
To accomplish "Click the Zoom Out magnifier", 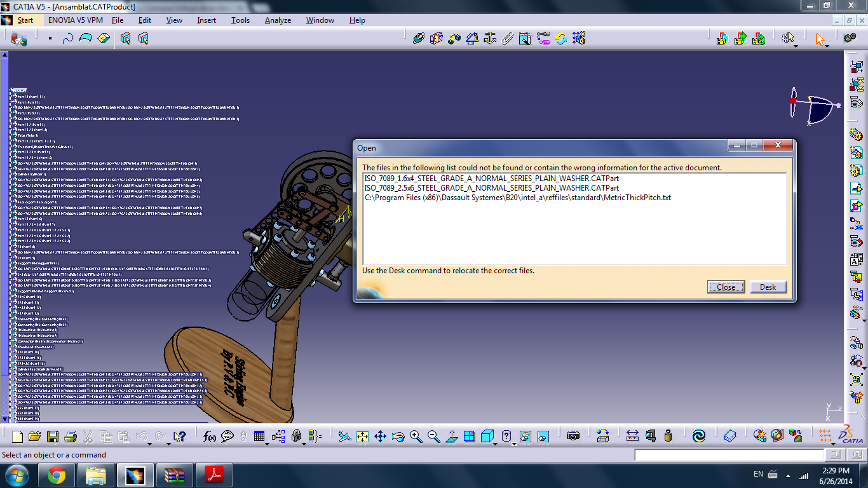I will point(434,437).
